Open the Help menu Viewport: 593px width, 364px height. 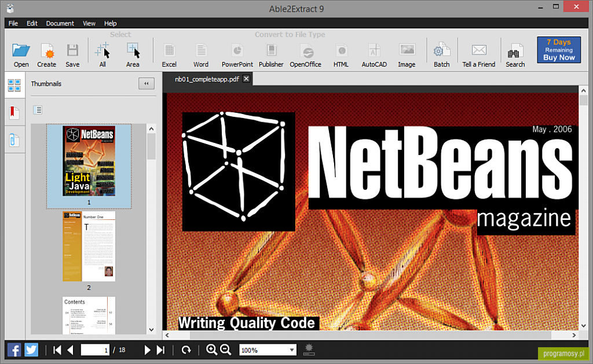[111, 23]
